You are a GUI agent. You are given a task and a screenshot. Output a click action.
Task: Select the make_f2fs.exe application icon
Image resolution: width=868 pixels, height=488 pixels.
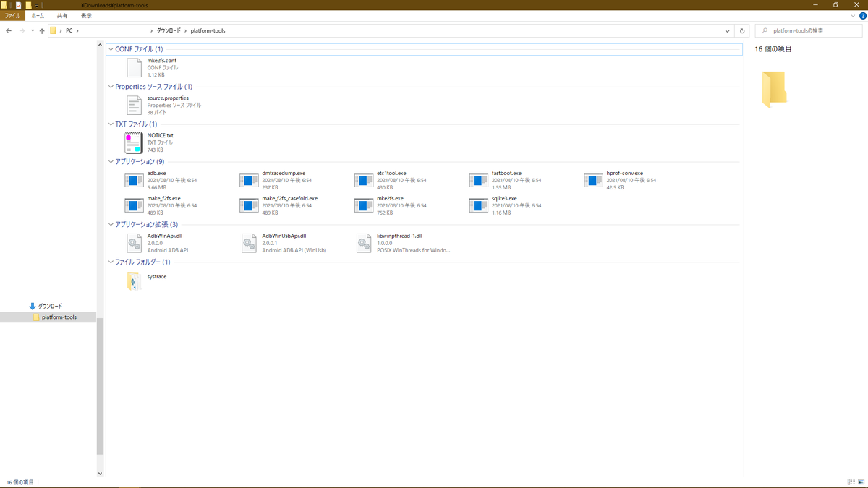(x=134, y=205)
